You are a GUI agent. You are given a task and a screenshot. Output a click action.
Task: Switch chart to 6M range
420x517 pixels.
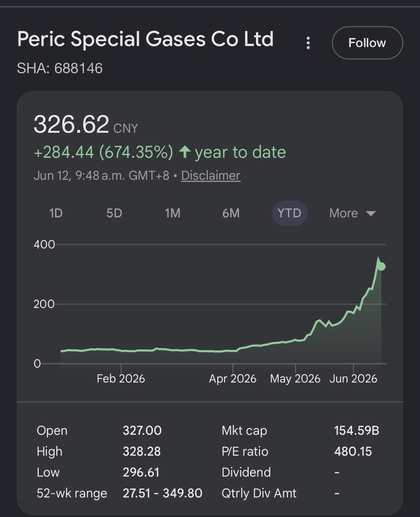(231, 213)
